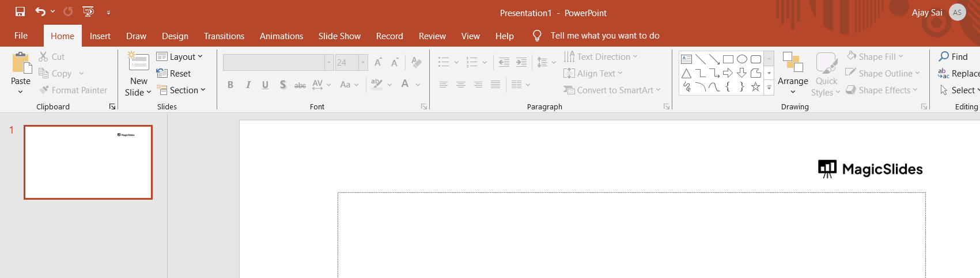Toggle Text Shadow
Screen dimensions: 980x278
(283, 85)
